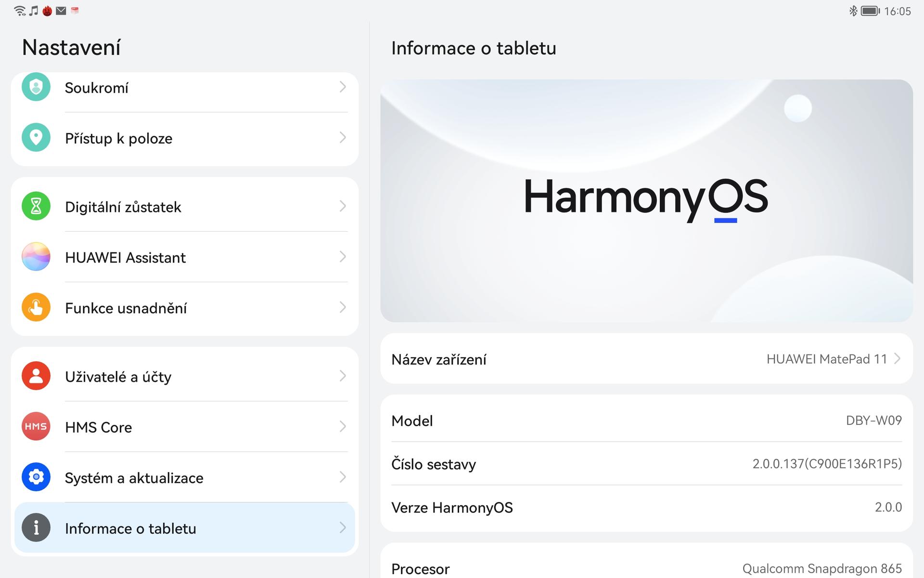Tap the HUAWEI Assistant colorful icon
Image resolution: width=924 pixels, height=578 pixels.
(36, 257)
